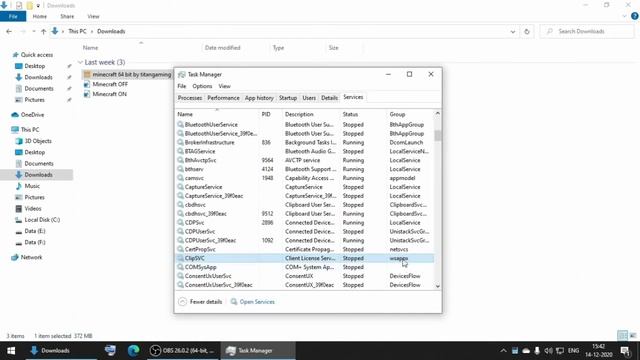The width and height of the screenshot is (640, 360).
Task: Open the volume control in system tray
Action: pos(548,351)
